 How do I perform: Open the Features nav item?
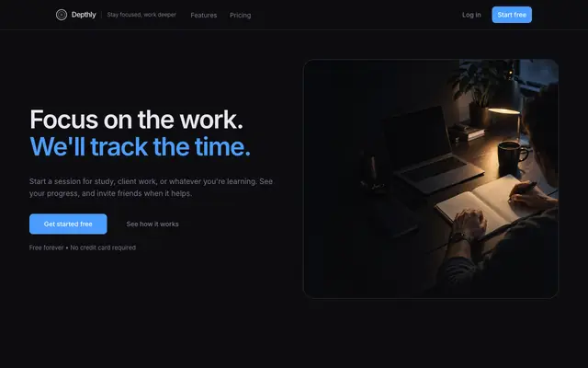[204, 15]
